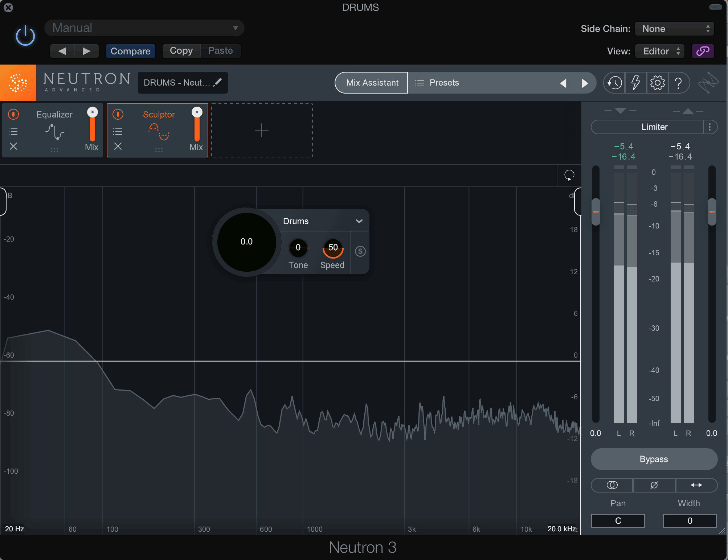728x560 pixels.
Task: Open the Sculptor module preset list icon
Action: point(118,131)
